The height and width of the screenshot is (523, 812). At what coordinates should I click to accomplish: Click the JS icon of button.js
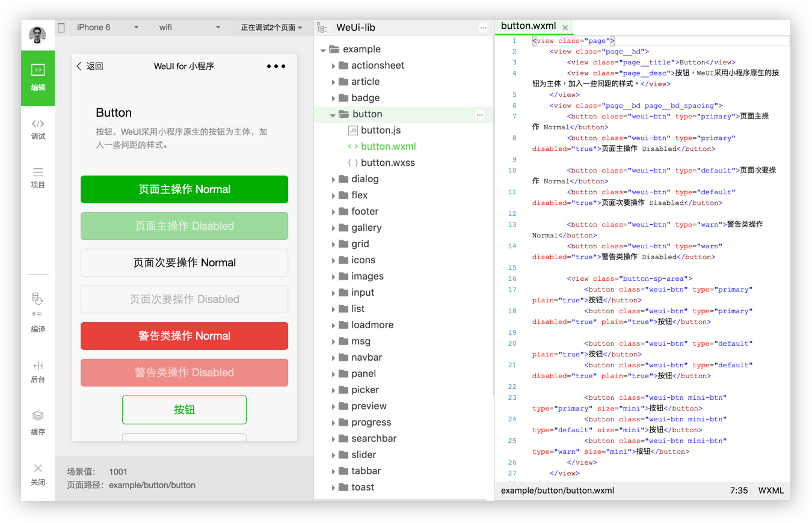pyautogui.click(x=353, y=130)
